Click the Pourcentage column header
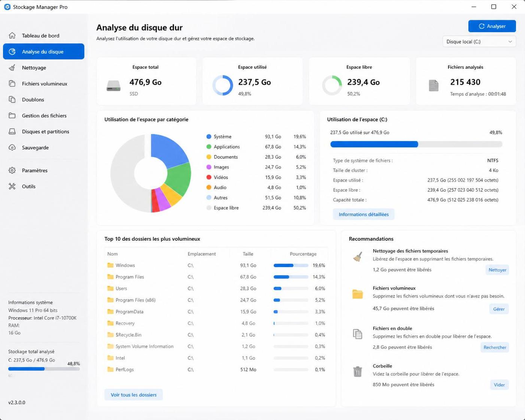Viewport: 525px width, 420px height. [303, 254]
